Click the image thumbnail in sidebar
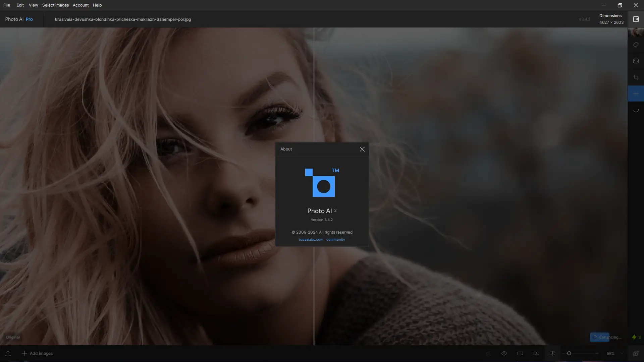 (636, 33)
